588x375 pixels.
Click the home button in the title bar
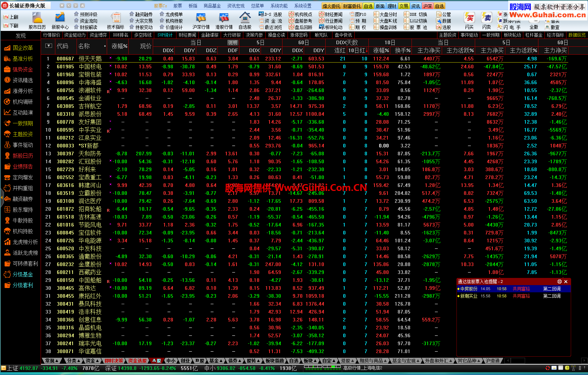pos(62,6)
